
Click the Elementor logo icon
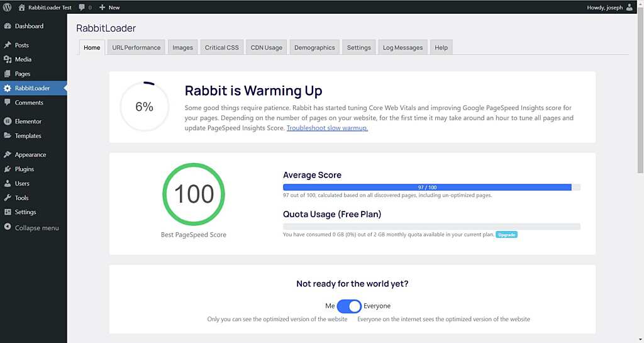tap(8, 121)
